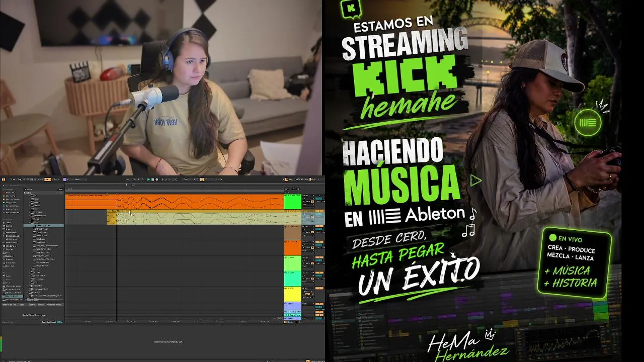Click the Max for Live category icon
Screen dimensions: 644x362
[4, 245]
